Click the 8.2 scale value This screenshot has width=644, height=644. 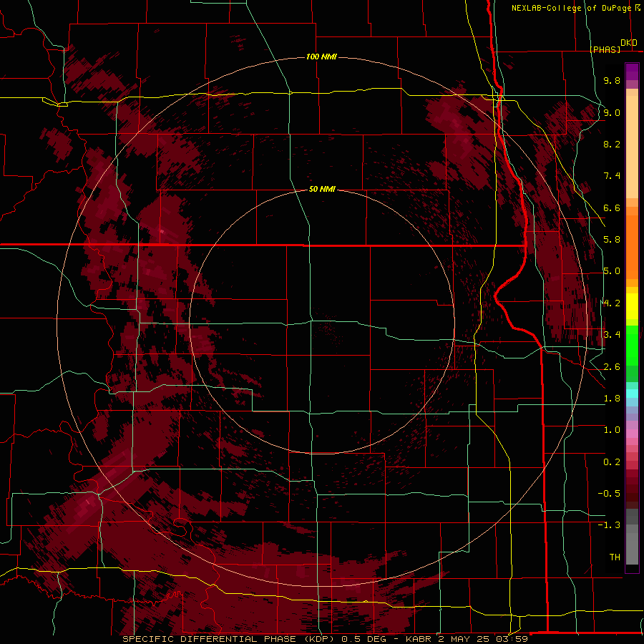point(612,144)
